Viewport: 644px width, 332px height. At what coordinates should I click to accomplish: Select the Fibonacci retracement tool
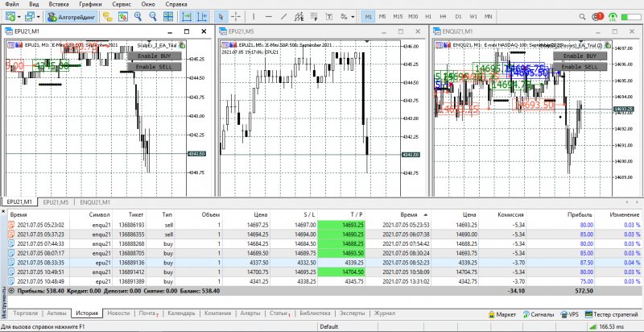314,17
